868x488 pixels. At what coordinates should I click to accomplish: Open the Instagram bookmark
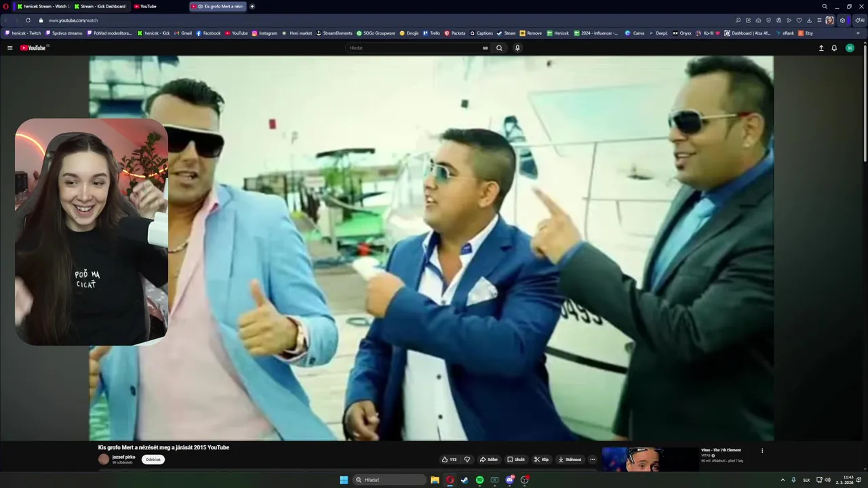pos(264,33)
